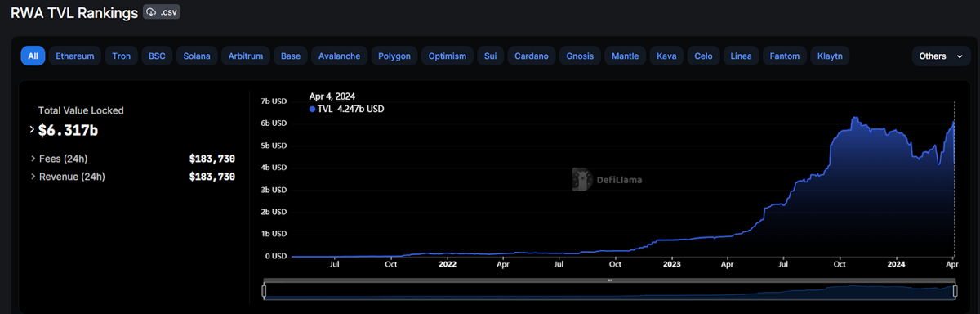980x314 pixels.
Task: Filter by Optimism chain
Action: coord(448,56)
